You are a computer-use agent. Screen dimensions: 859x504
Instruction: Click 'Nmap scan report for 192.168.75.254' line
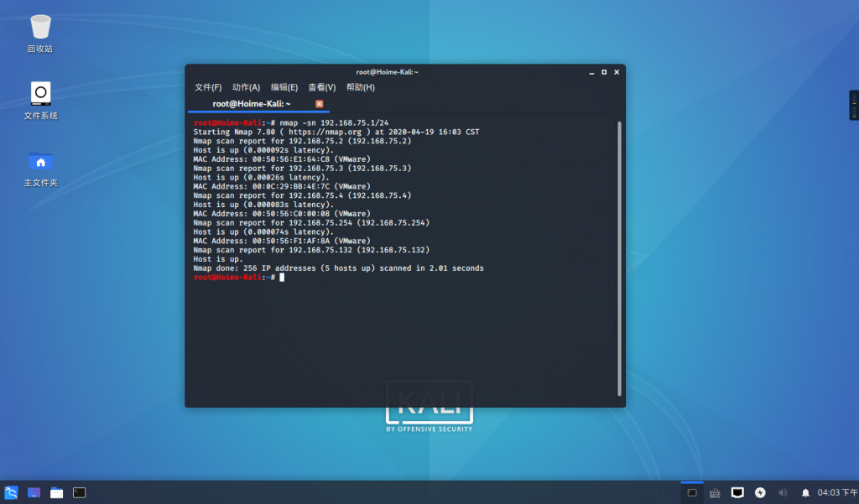tap(311, 223)
